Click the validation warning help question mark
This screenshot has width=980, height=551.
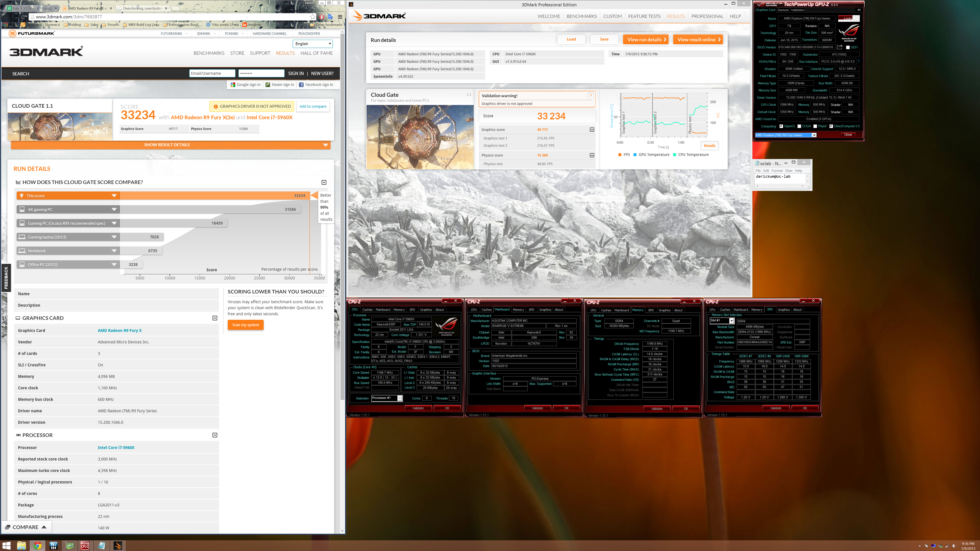click(x=591, y=96)
